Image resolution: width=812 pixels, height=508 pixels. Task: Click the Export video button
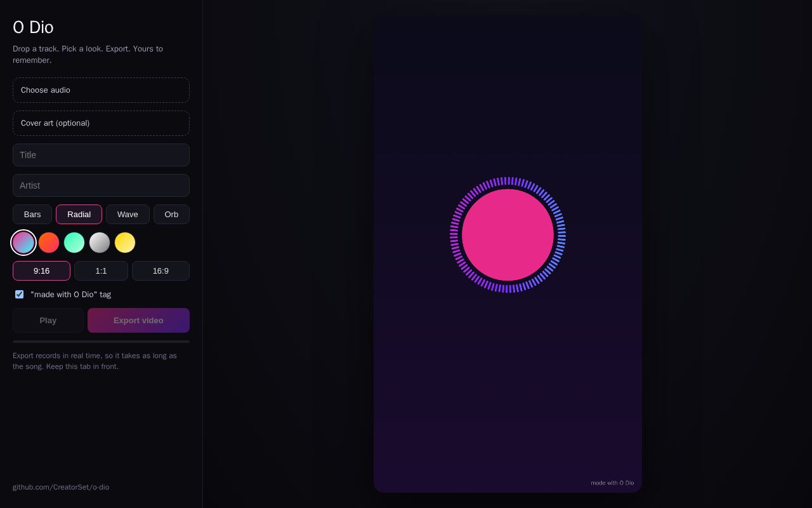coord(138,321)
